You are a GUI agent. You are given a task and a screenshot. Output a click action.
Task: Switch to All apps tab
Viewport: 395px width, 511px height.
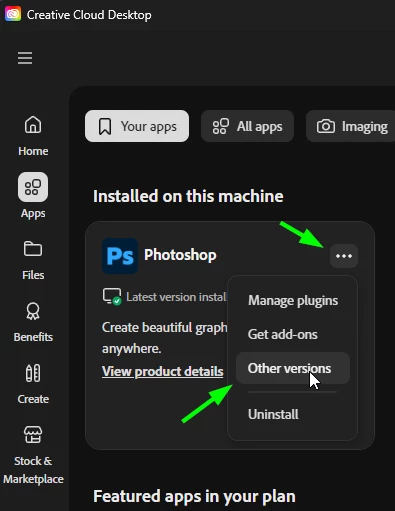coord(247,126)
